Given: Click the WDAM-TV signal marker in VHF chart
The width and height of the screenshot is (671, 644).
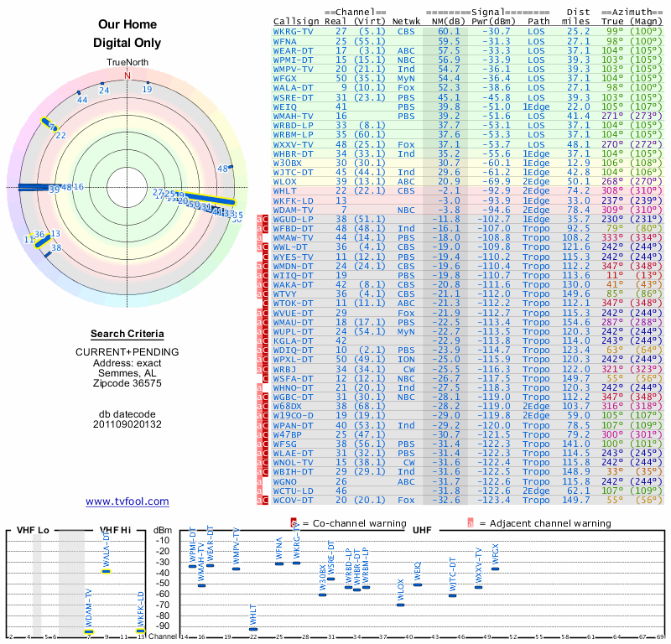Looking at the screenshot, I should (89, 631).
